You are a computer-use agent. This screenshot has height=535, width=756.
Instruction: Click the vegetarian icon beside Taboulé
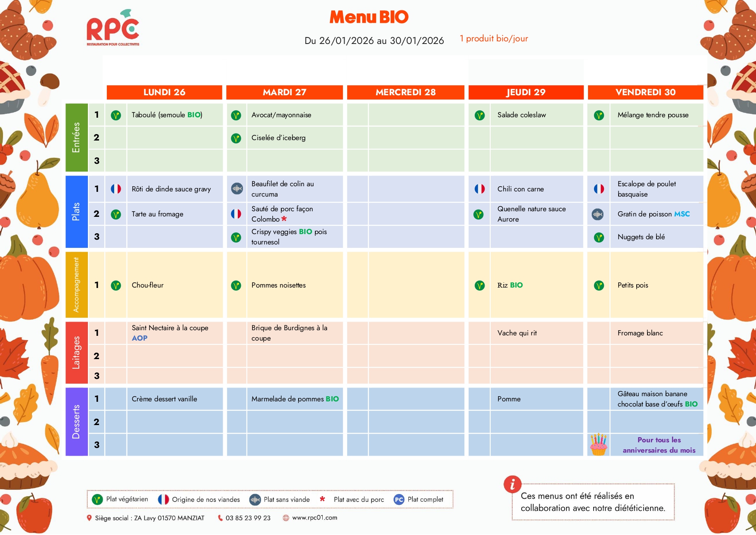(116, 115)
